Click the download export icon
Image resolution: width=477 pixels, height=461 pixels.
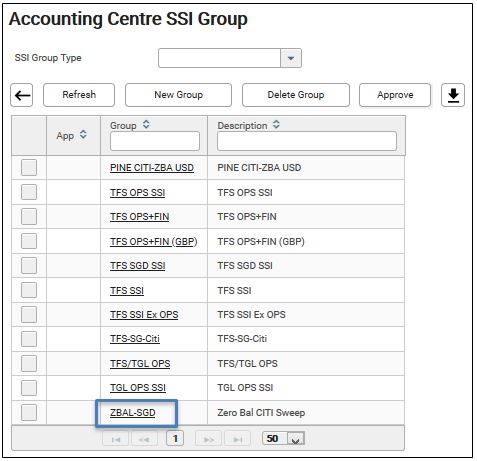[453, 95]
